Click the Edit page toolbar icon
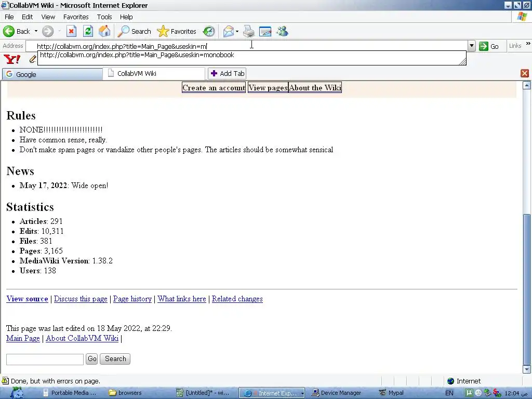This screenshot has width=532, height=399. [265, 31]
